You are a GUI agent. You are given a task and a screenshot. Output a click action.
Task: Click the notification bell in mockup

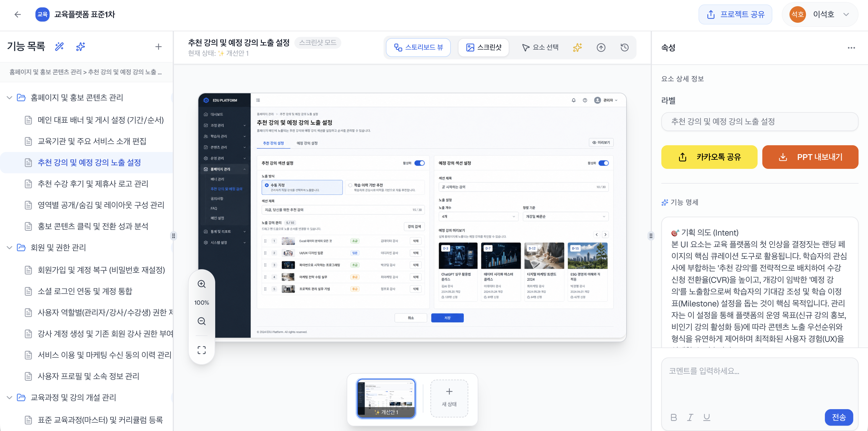click(573, 100)
